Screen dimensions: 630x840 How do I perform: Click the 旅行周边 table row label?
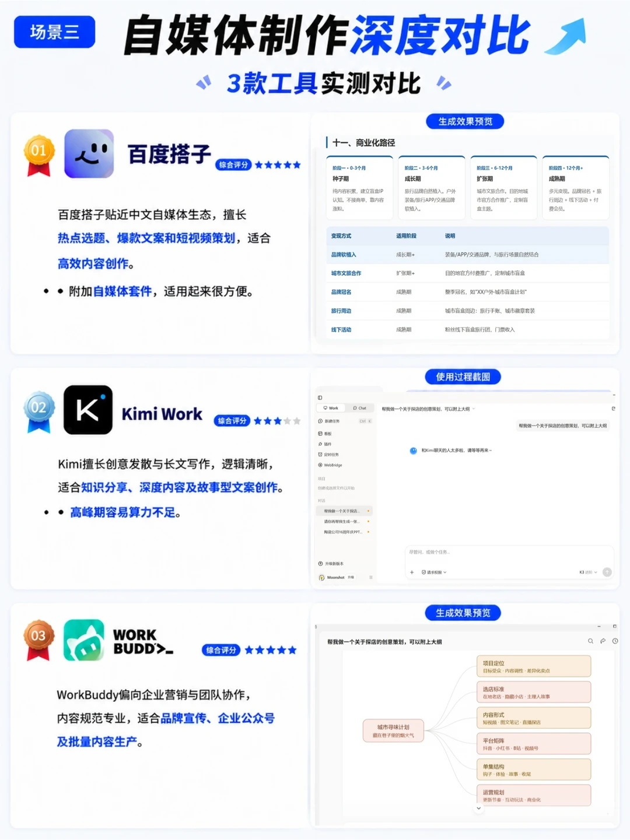pos(341,311)
